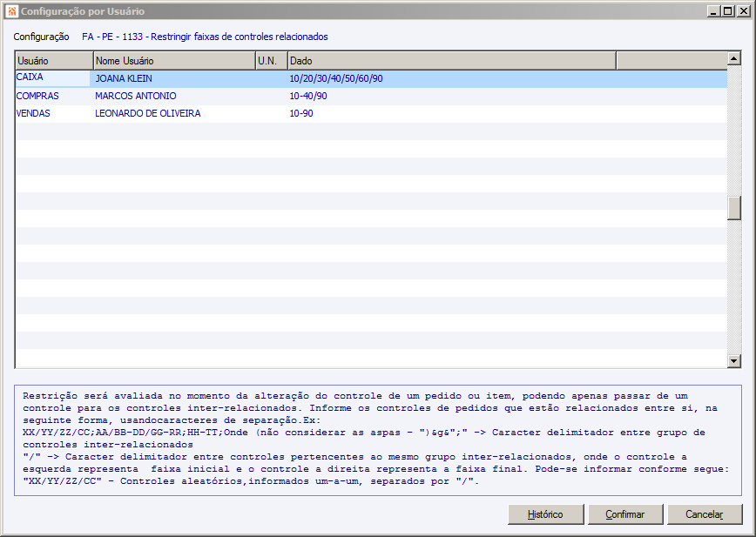This screenshot has height=537, width=756.
Task: Click the vertical scrollbar thumb
Action: (x=734, y=208)
